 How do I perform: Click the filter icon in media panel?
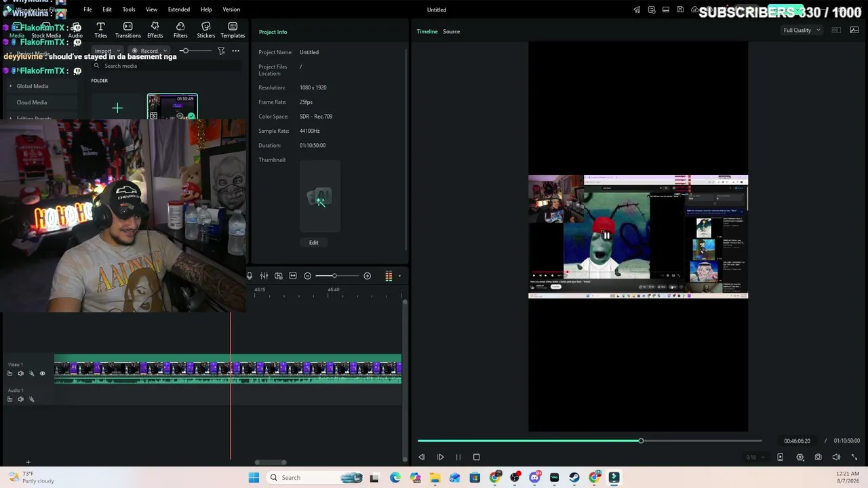coord(221,51)
